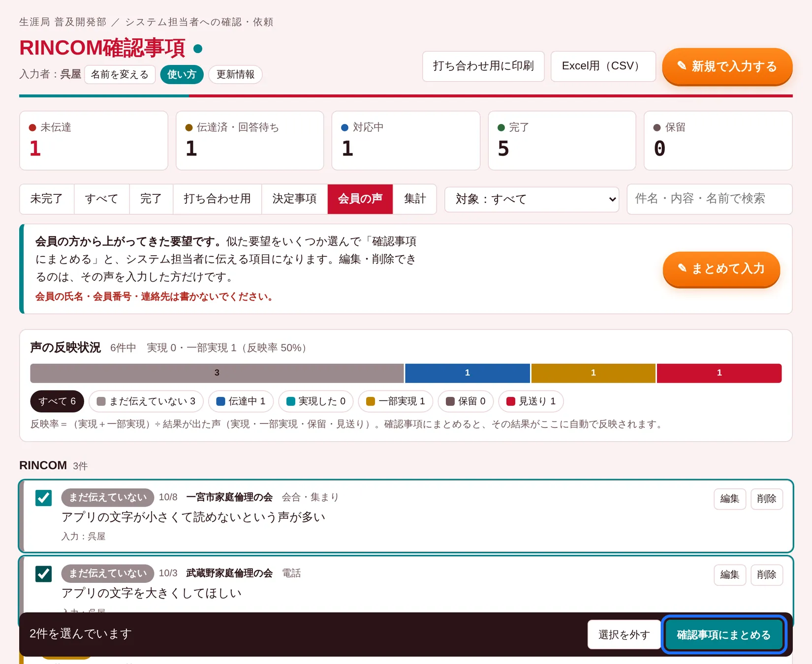Open the 使い方 help pill
Viewport: 812px width, 664px height.
(x=182, y=74)
